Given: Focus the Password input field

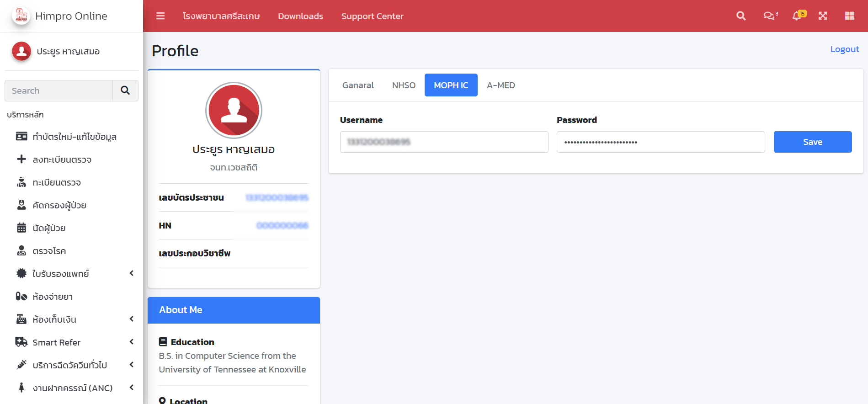Looking at the screenshot, I should point(660,142).
